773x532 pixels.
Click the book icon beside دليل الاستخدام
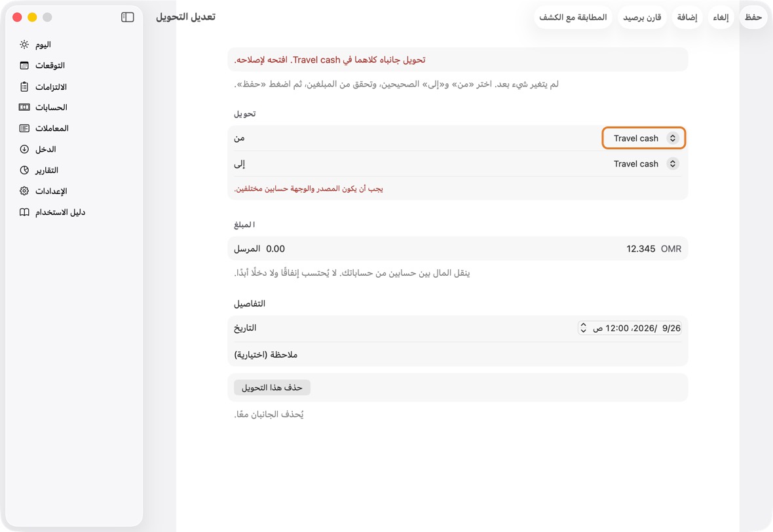[24, 212]
